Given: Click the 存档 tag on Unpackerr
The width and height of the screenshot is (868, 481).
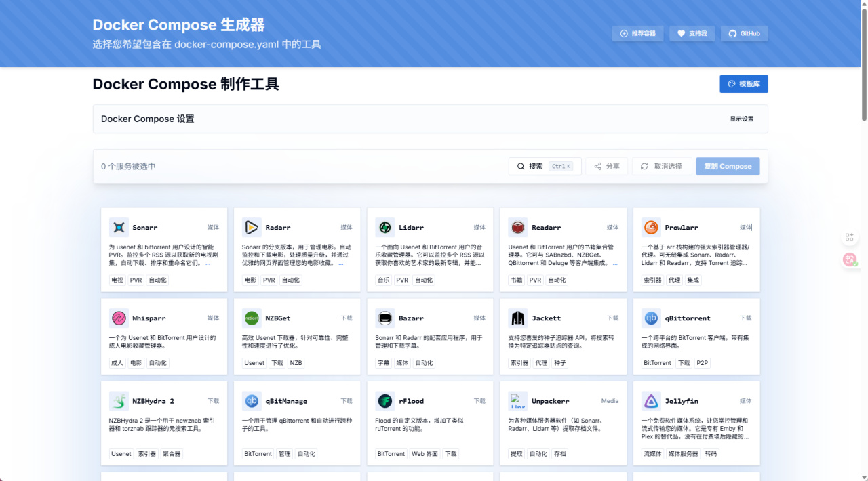Looking at the screenshot, I should [x=560, y=454].
